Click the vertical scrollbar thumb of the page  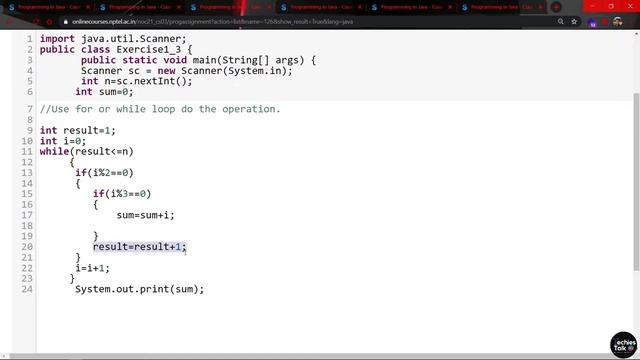point(636,182)
